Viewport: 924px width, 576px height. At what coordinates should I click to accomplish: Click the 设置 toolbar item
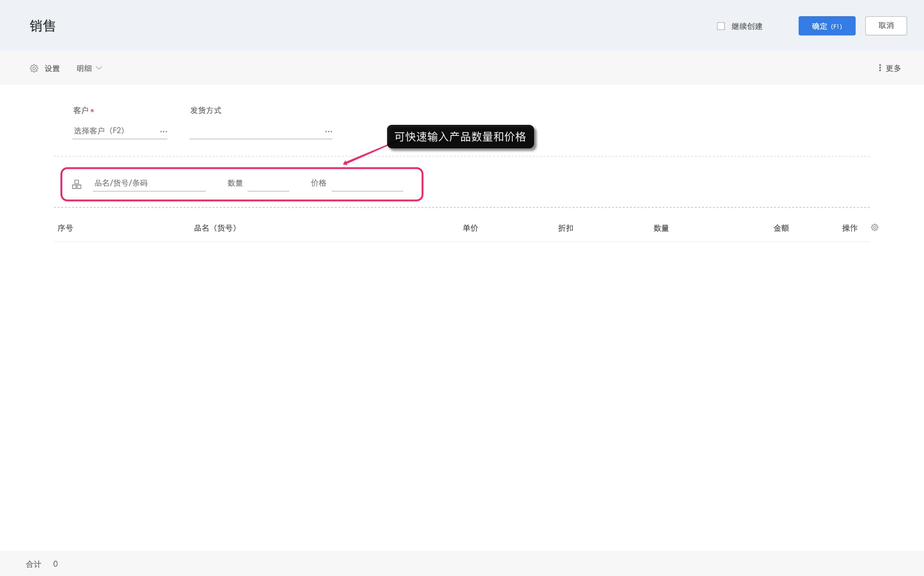tap(52, 68)
